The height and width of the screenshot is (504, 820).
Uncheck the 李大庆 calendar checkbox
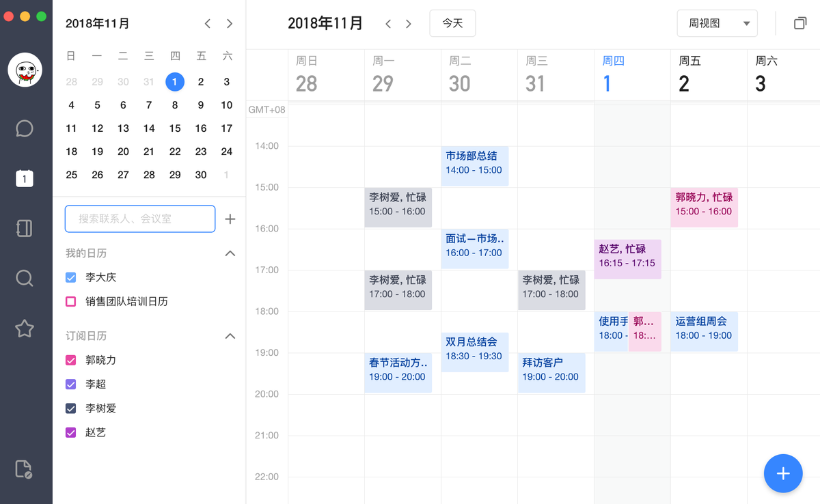70,278
